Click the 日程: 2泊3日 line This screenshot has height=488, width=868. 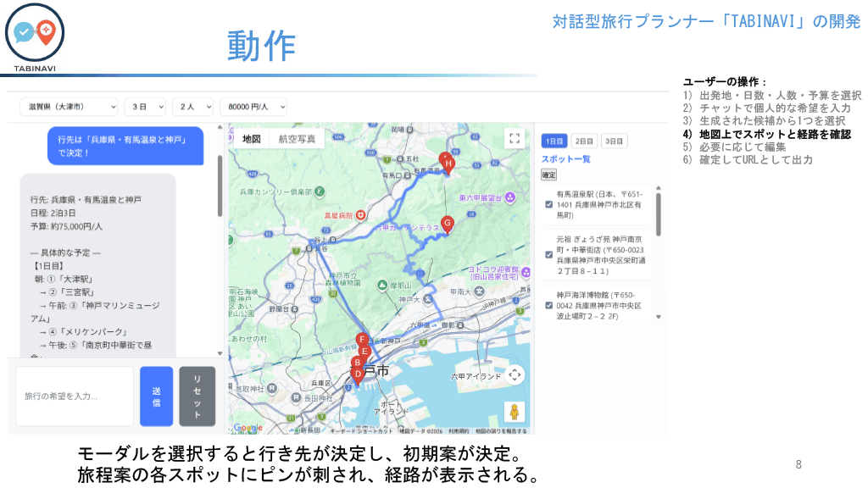(x=53, y=213)
